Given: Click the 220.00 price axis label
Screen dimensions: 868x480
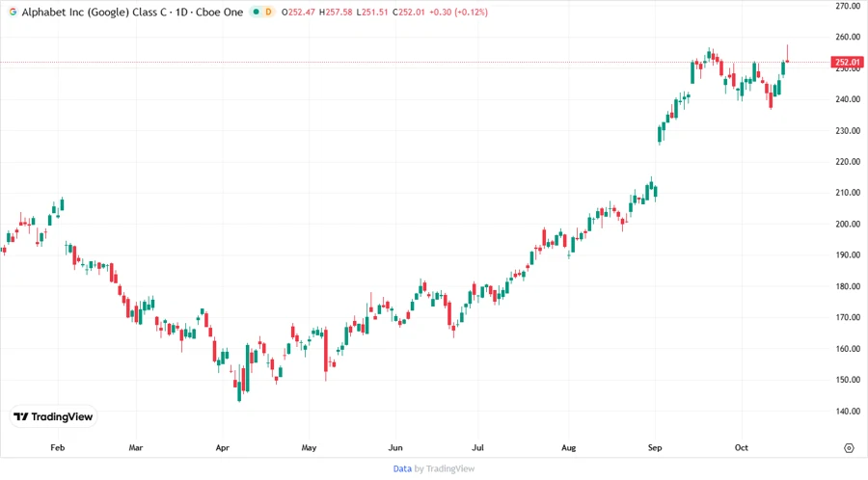Looking at the screenshot, I should click(848, 162).
